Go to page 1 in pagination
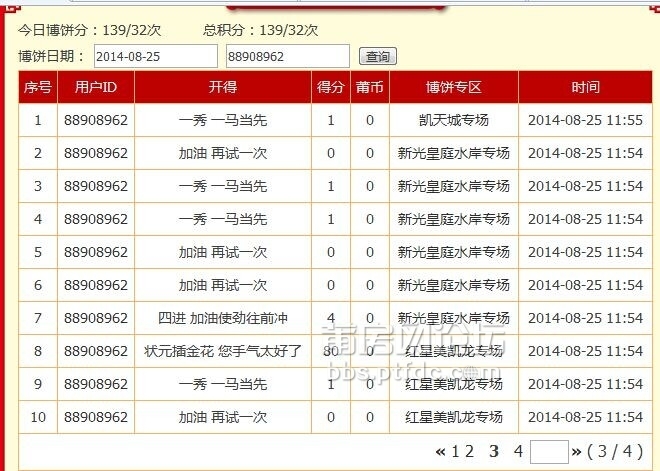The height and width of the screenshot is (471, 660). click(455, 452)
